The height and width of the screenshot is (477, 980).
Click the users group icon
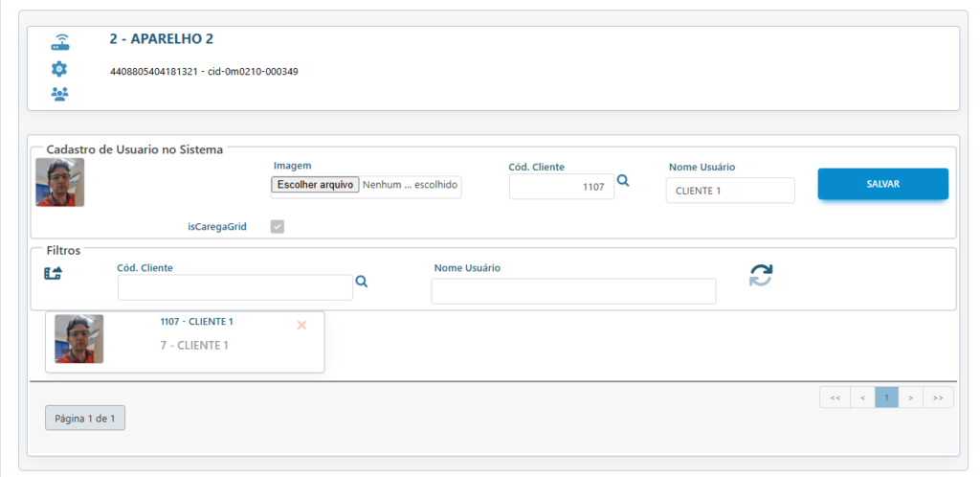(x=60, y=94)
